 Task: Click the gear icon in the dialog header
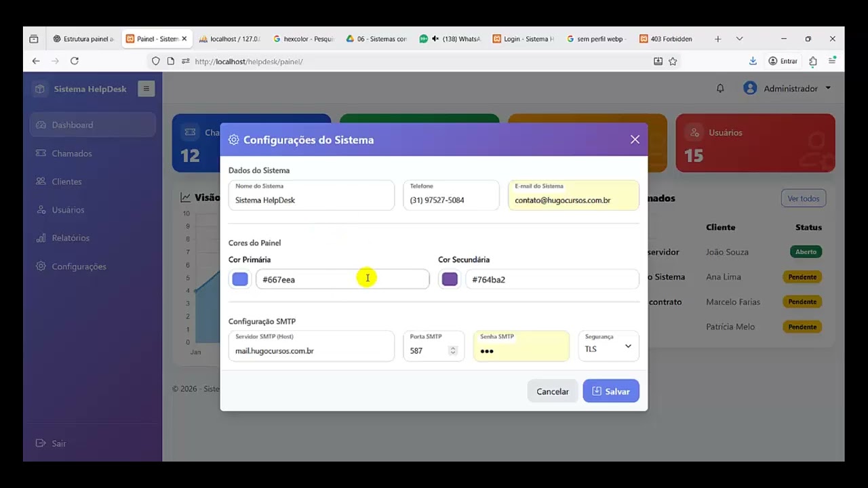click(x=233, y=140)
